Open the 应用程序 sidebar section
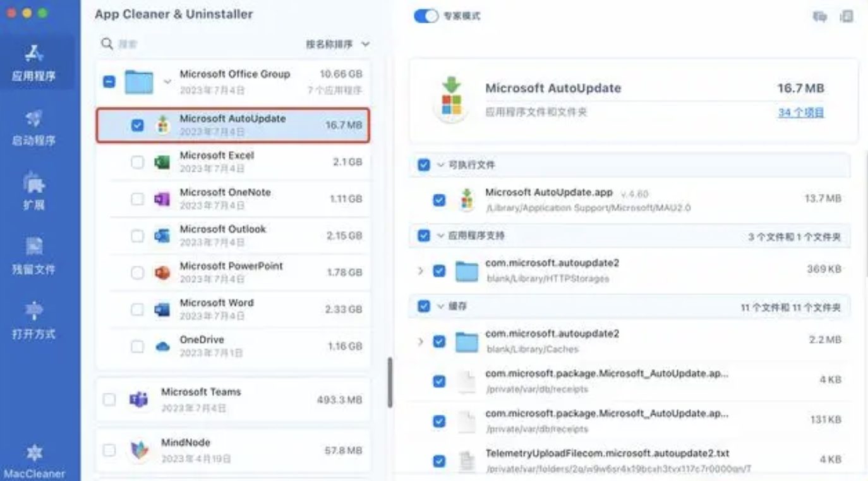This screenshot has width=868, height=481. [x=34, y=64]
